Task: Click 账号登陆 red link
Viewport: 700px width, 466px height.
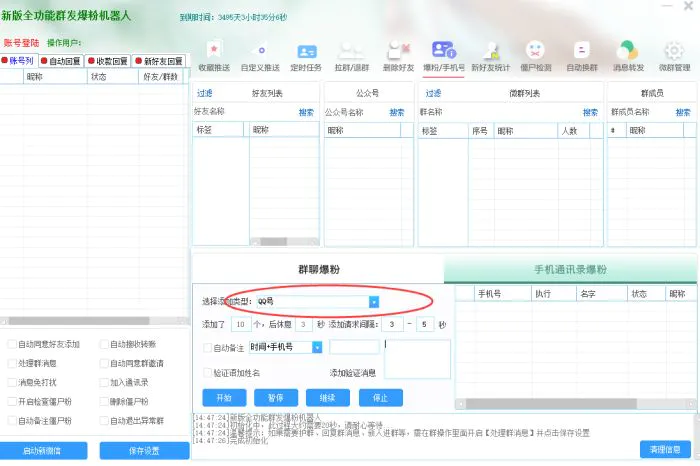Action: pyautogui.click(x=21, y=43)
